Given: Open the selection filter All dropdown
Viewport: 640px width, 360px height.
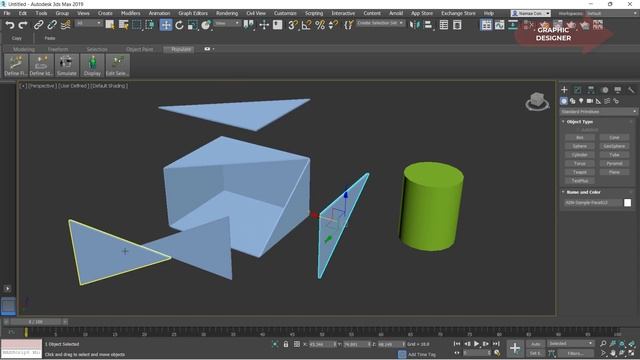Looking at the screenshot, I should click(88, 23).
